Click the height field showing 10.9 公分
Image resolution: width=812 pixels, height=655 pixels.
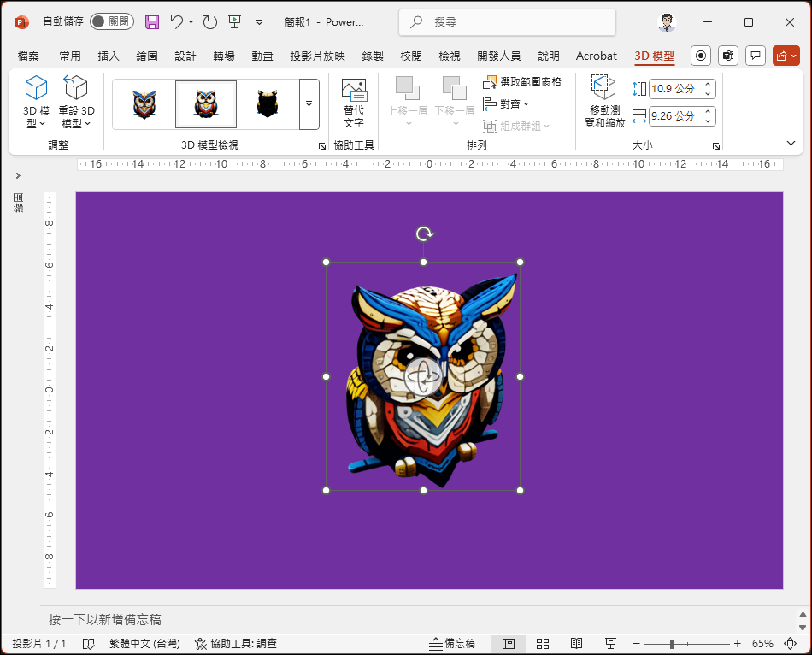pos(673,89)
